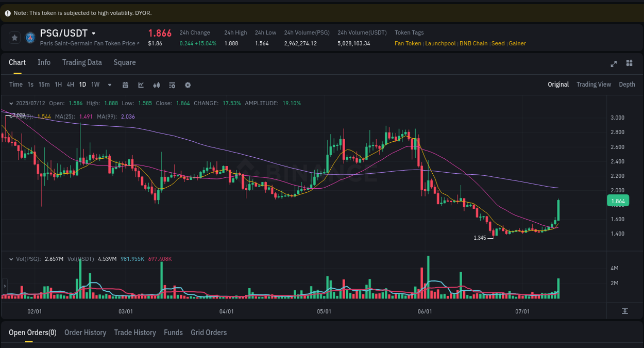Open the indicator list icon
644x348 pixels.
172,85
